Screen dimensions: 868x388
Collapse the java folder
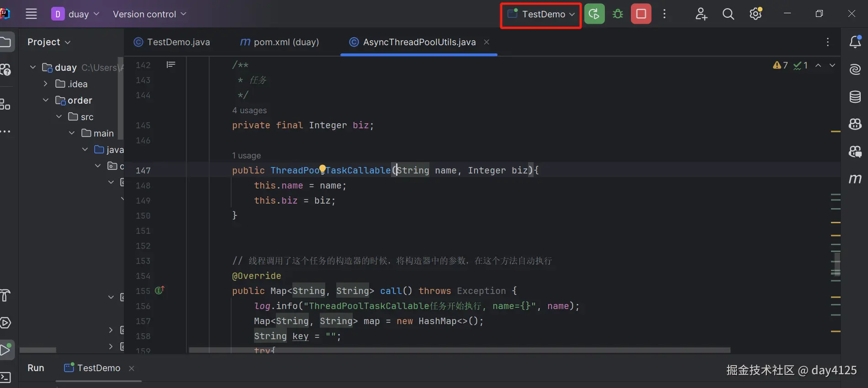(85, 150)
